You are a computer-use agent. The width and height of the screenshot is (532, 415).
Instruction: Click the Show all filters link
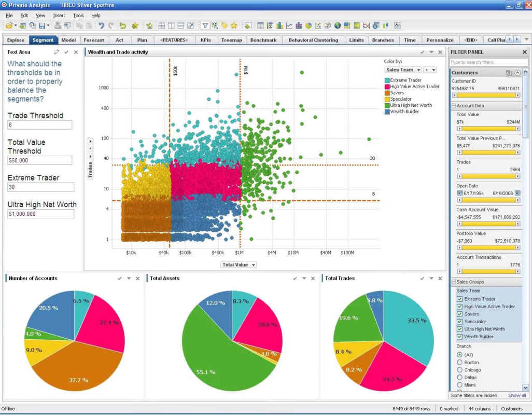click(516, 395)
